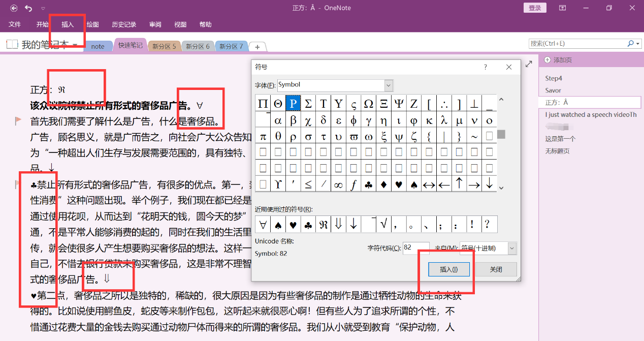Switch to the 绘图 ribbon tab
Image resolution: width=644 pixels, height=341 pixels.
[x=93, y=24]
